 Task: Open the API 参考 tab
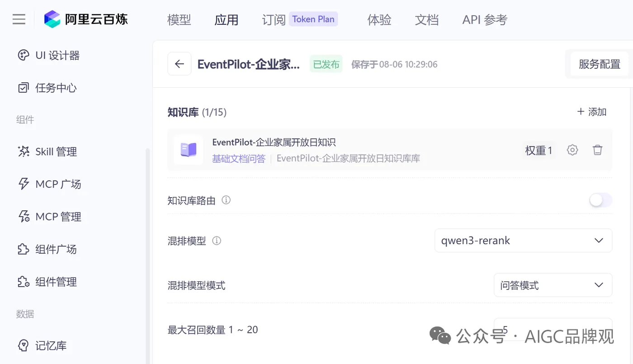click(485, 20)
